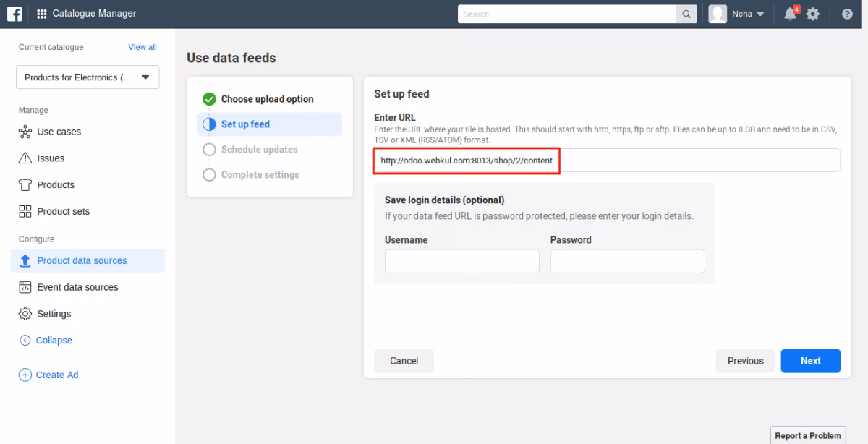Click the search magnifier button

[686, 14]
